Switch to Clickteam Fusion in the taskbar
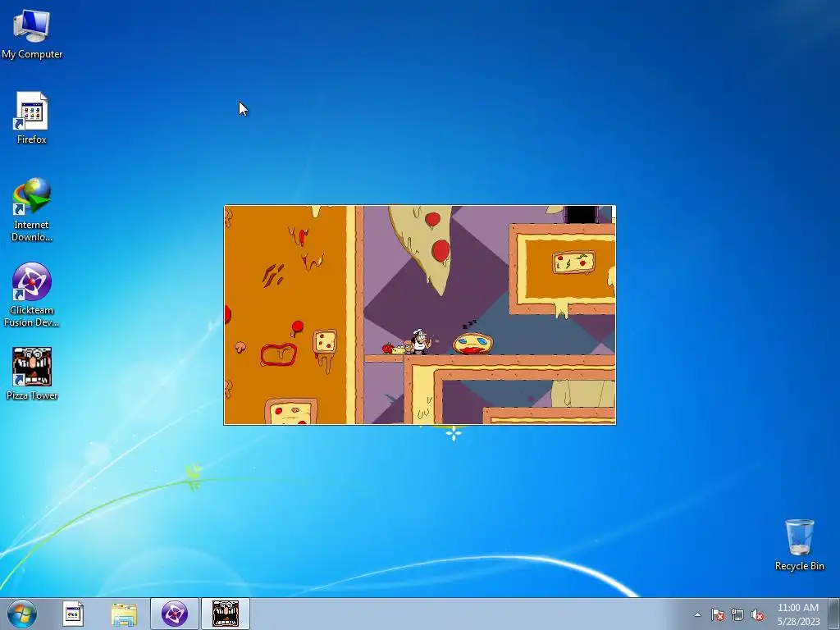Screen dimensions: 840x630 pos(174,614)
